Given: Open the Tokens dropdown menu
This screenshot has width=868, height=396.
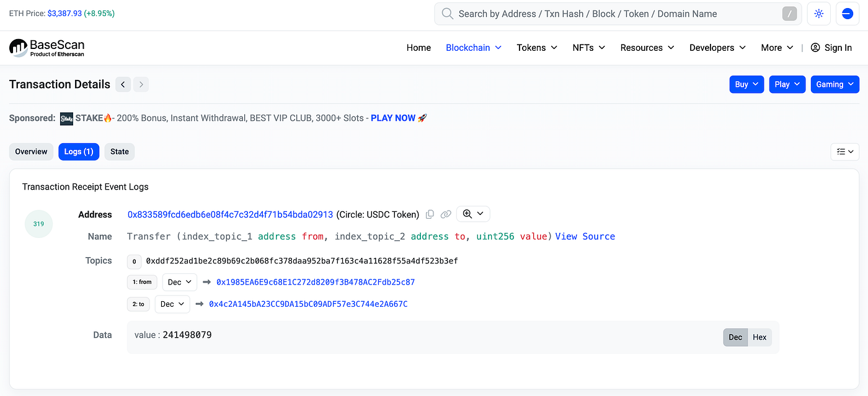Looking at the screenshot, I should click(537, 48).
